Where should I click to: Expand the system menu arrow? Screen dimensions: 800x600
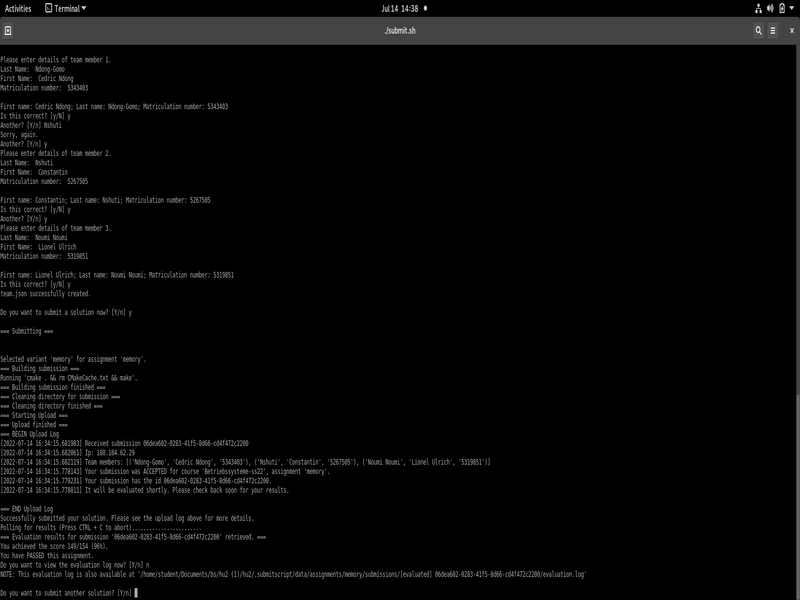click(791, 8)
